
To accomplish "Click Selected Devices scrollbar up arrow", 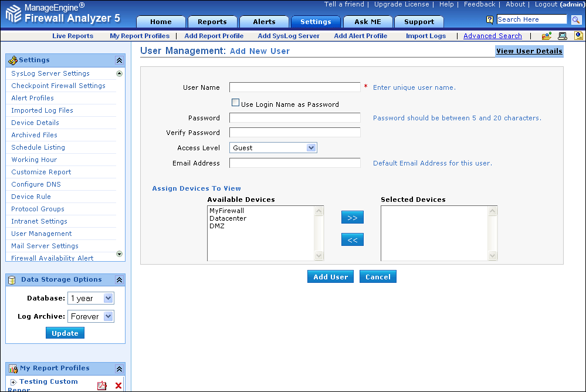I will coord(493,211).
